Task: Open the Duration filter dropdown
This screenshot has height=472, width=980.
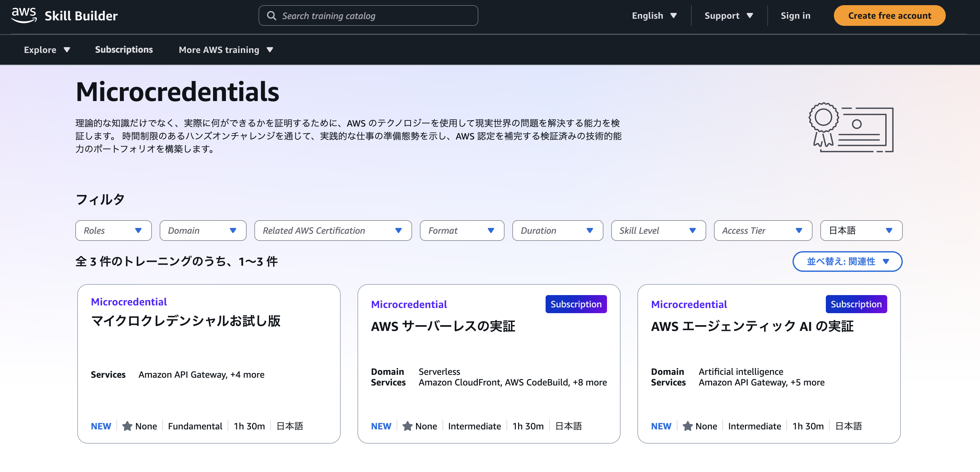Action: click(x=557, y=230)
